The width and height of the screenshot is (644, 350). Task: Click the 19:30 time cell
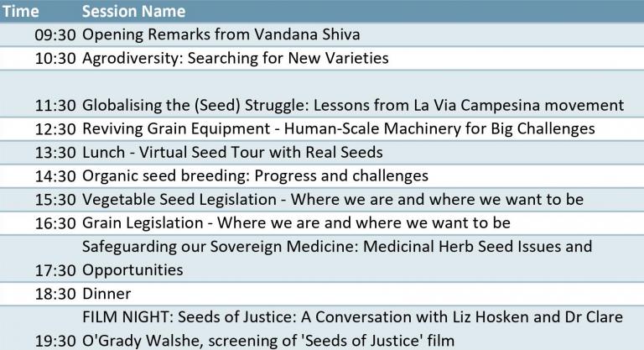(55, 340)
